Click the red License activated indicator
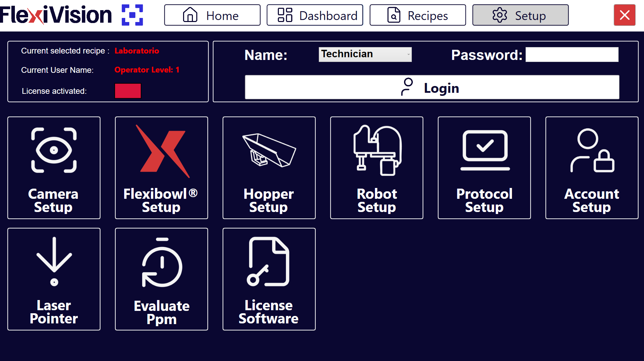 tap(128, 91)
